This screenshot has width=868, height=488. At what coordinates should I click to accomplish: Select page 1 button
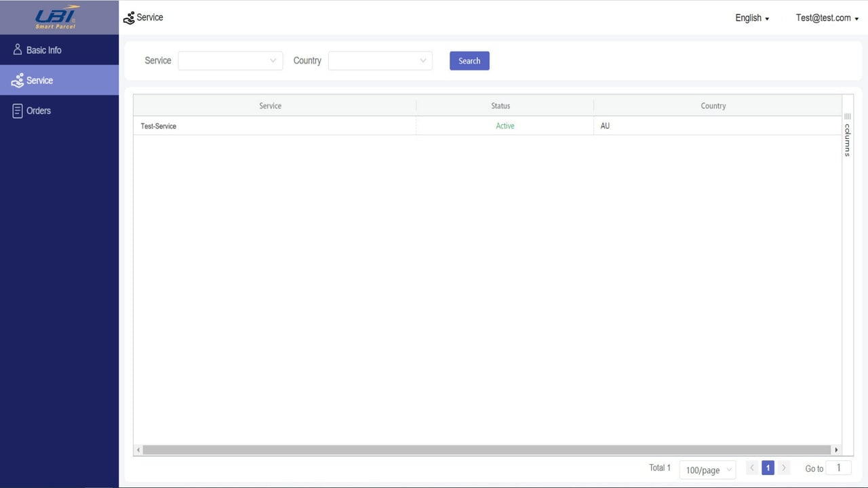[x=768, y=468]
